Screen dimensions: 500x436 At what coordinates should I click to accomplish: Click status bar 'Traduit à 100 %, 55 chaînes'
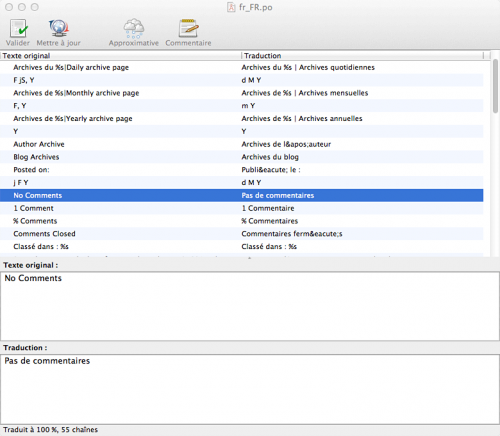click(51, 430)
